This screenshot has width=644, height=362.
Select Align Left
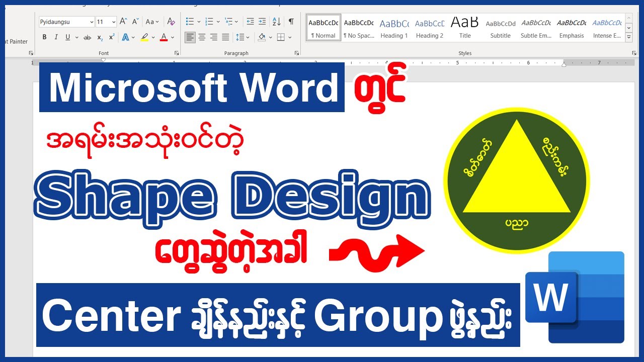pyautogui.click(x=190, y=37)
